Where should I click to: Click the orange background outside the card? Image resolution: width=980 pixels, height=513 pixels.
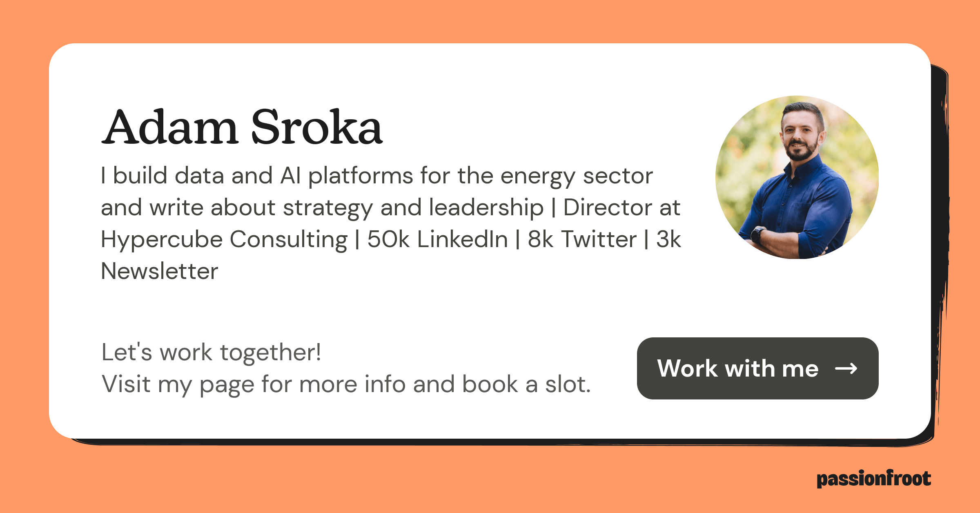(x=490, y=20)
